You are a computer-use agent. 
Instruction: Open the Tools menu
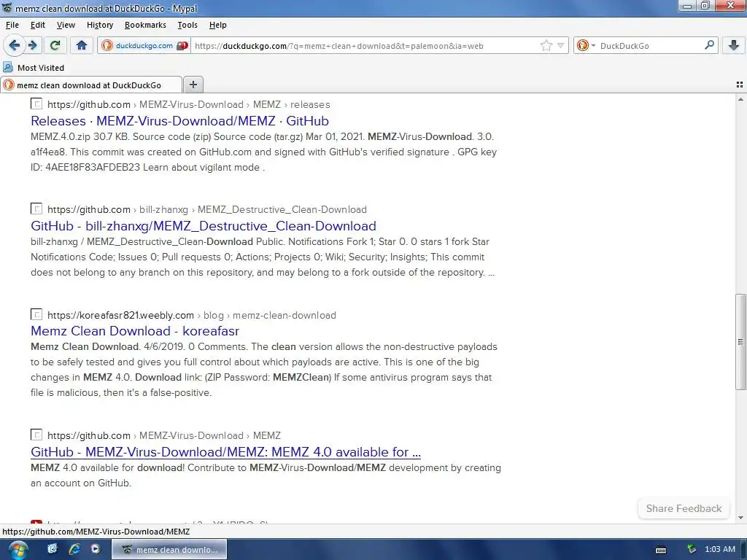[x=187, y=25]
